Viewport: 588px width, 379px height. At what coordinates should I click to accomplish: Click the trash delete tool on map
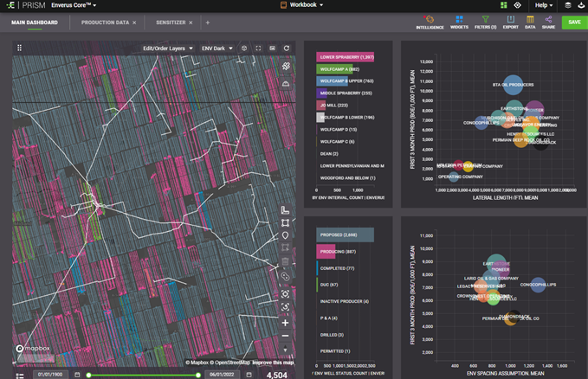click(x=286, y=261)
